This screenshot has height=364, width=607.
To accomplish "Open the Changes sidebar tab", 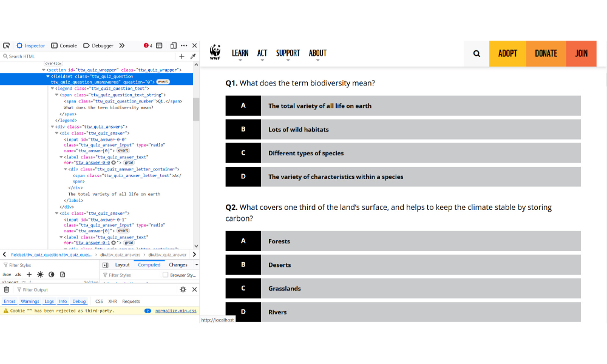I will point(178,265).
